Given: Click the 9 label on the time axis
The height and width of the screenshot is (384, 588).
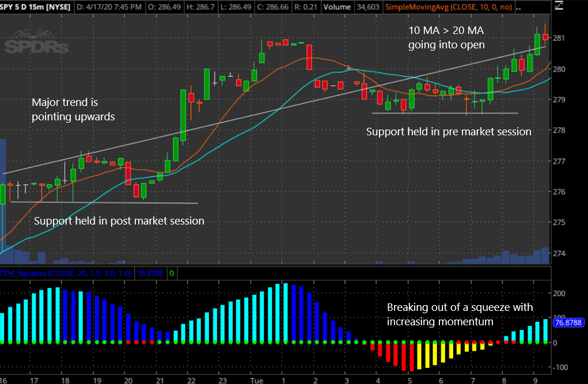Looking at the screenshot, I should [536, 380].
